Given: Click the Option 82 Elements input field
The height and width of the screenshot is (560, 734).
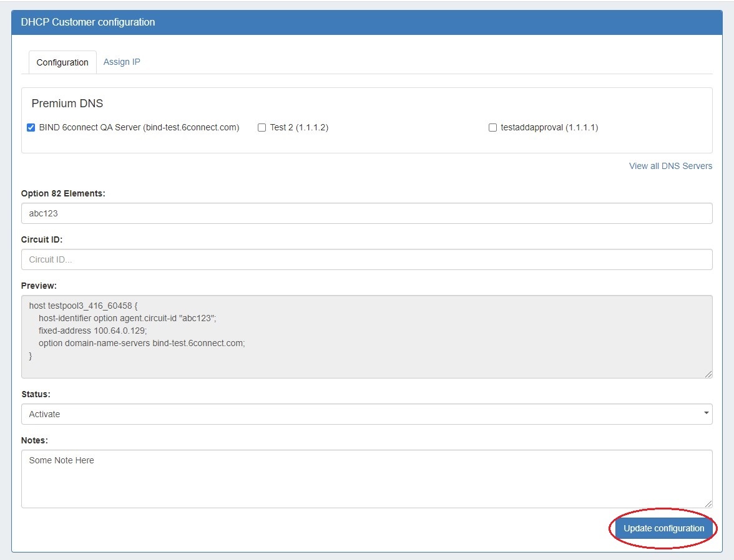Looking at the screenshot, I should point(366,213).
